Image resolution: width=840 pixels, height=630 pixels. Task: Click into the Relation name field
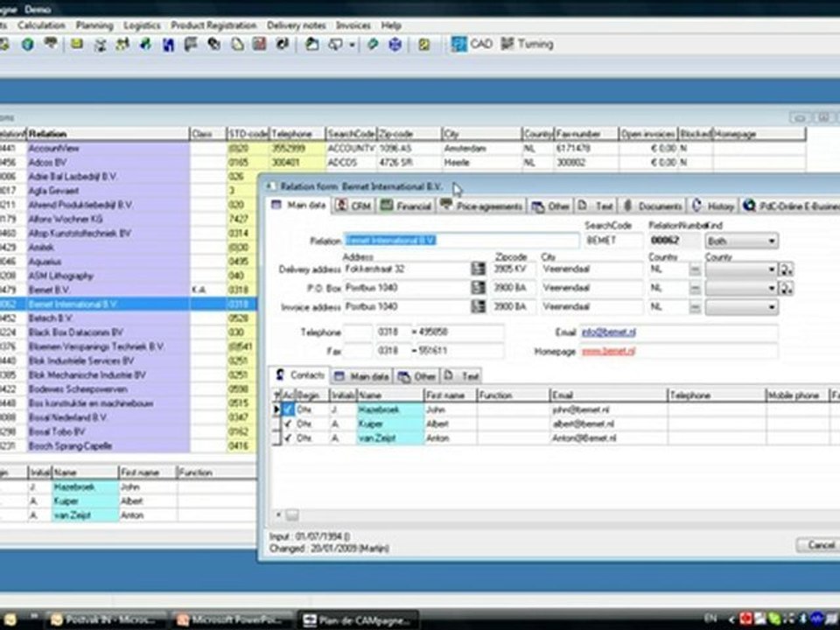[x=461, y=241]
